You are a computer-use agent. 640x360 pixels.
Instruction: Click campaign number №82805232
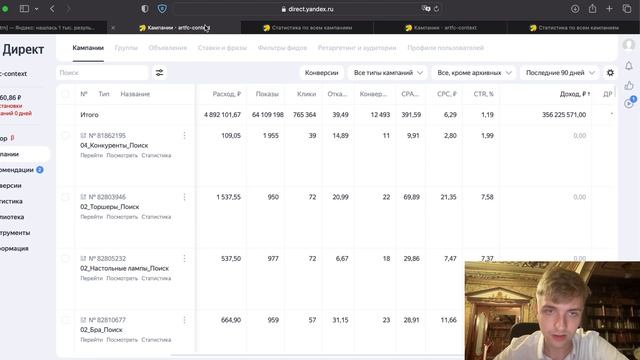107,259
